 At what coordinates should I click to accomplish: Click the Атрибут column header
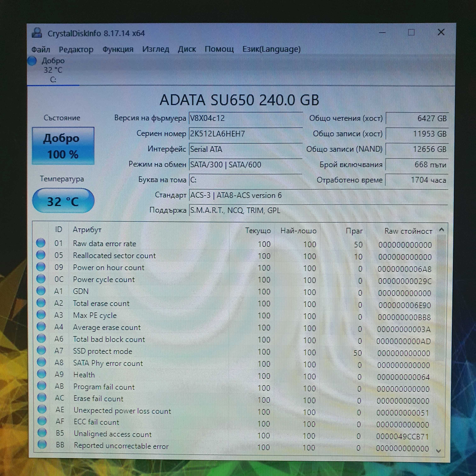[87, 230]
